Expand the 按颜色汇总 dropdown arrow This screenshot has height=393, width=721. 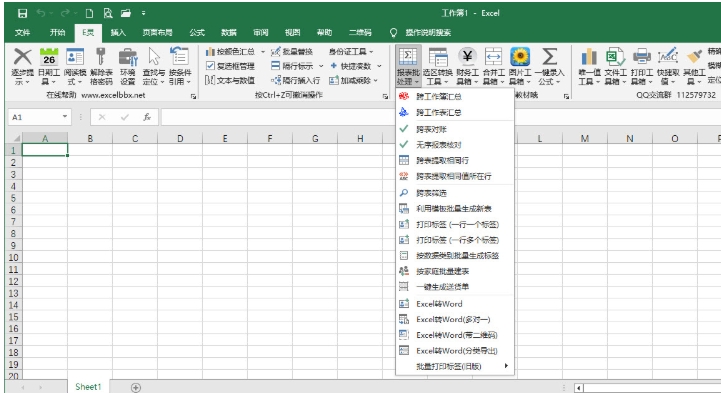click(263, 52)
